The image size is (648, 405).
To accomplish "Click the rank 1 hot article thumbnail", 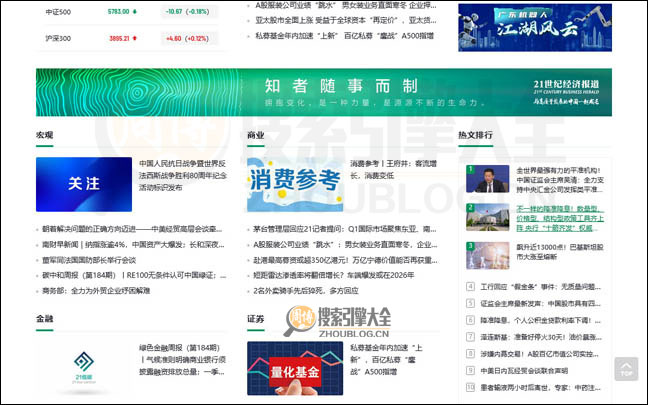I will [488, 179].
